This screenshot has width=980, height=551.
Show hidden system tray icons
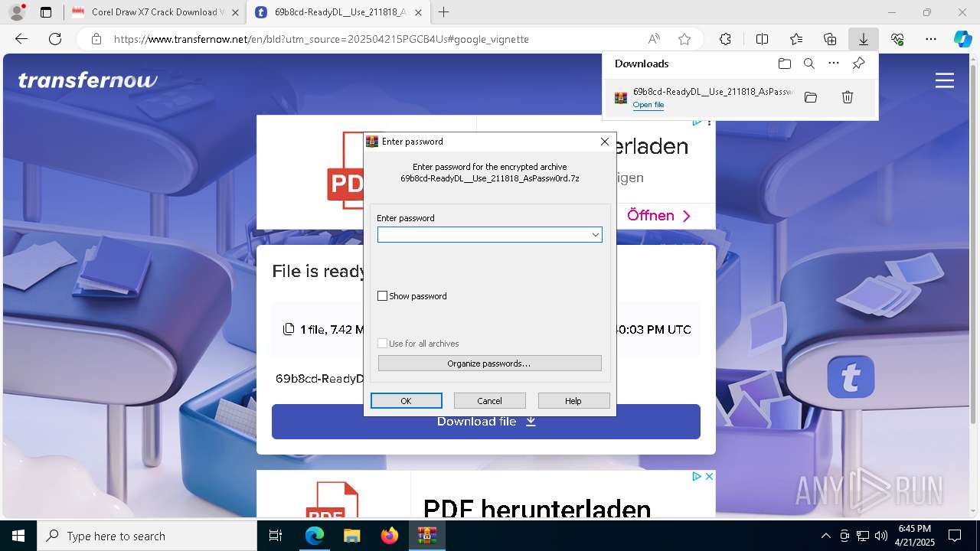pos(825,536)
